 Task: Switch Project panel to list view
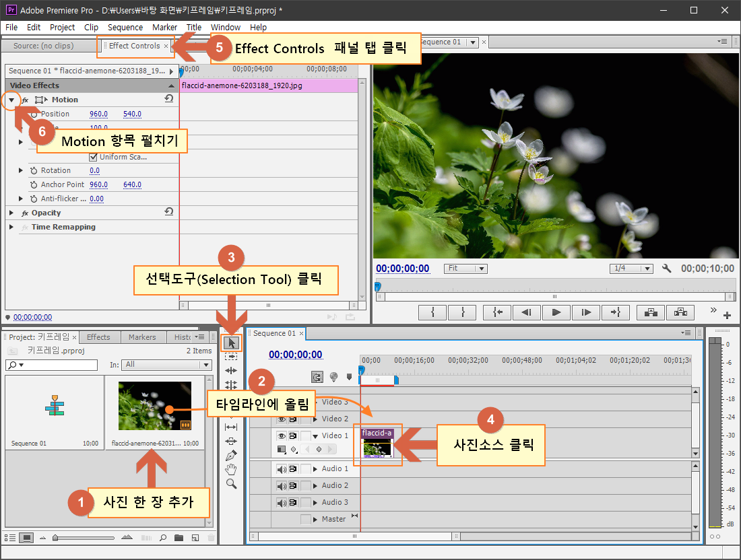coord(10,538)
